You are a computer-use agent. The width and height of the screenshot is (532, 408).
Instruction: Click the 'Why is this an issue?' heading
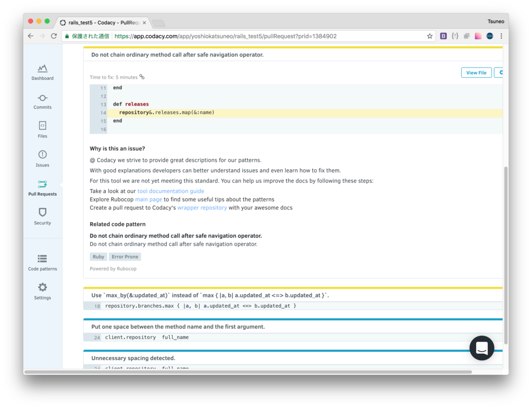point(117,148)
